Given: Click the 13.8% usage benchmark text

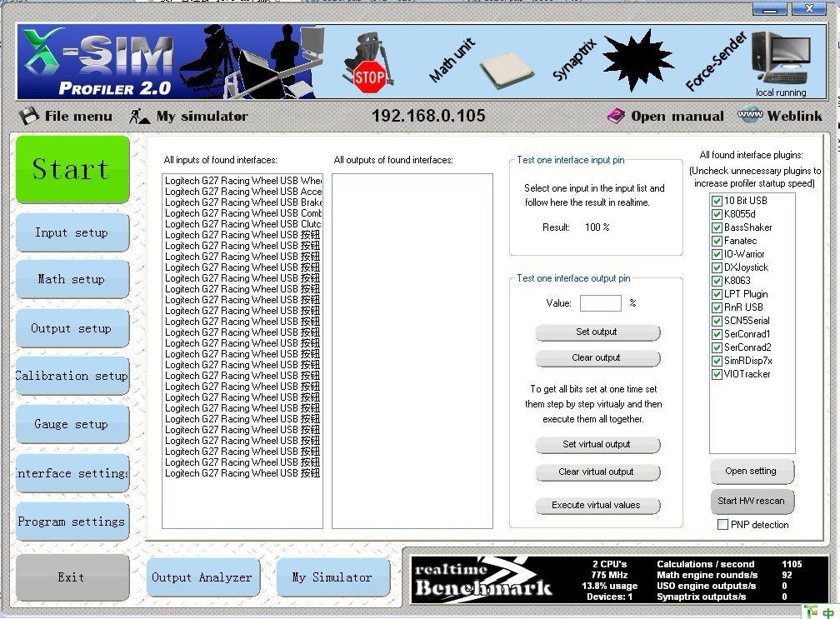Looking at the screenshot, I should 610,586.
